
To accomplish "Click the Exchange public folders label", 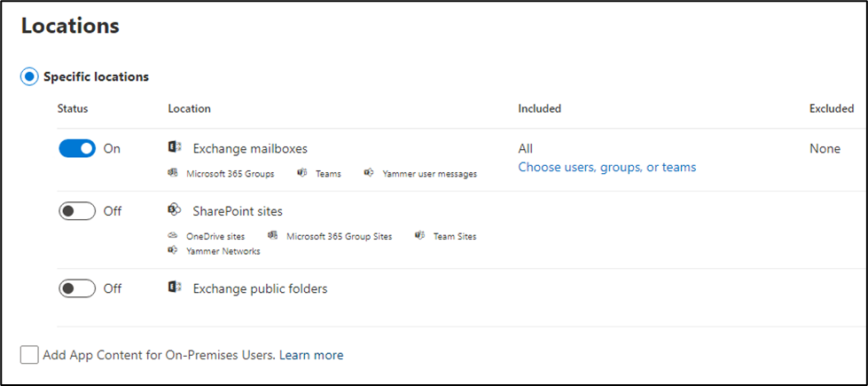I will [260, 288].
